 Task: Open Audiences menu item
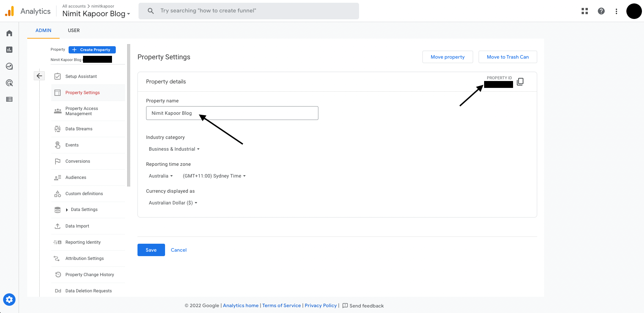click(88, 178)
